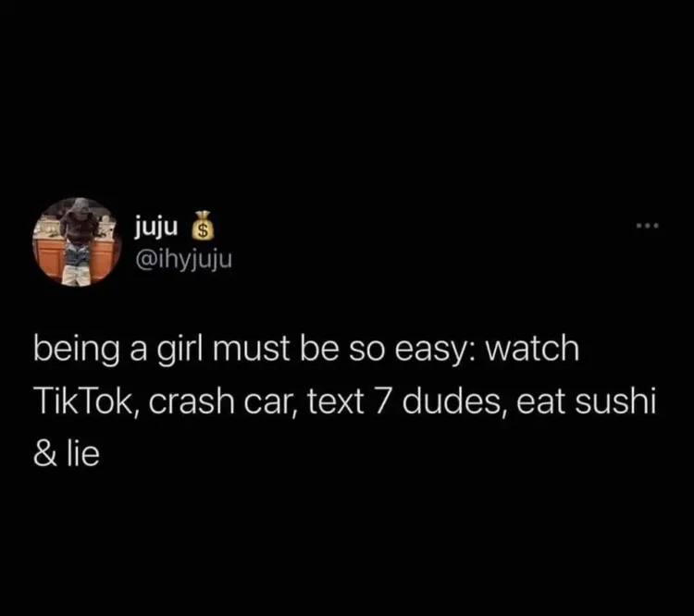Open the three-dot more options menu

[648, 226]
